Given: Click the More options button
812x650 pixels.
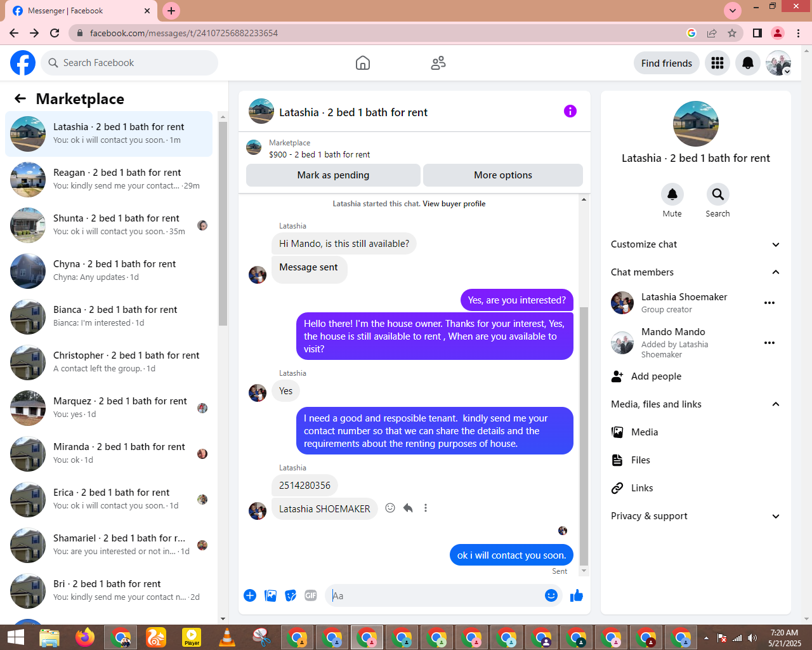Looking at the screenshot, I should (x=503, y=175).
